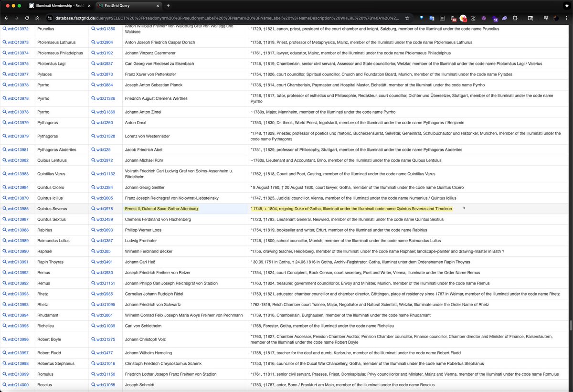
Task: Select the Ernest II, Duke of Saxe-Gotha-Altenburg cell
Action: [x=185, y=209]
